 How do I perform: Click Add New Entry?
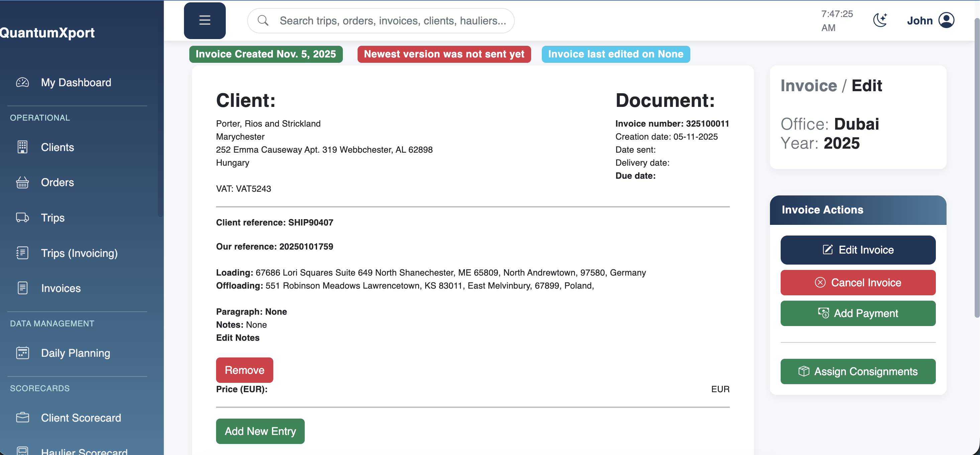pos(260,431)
